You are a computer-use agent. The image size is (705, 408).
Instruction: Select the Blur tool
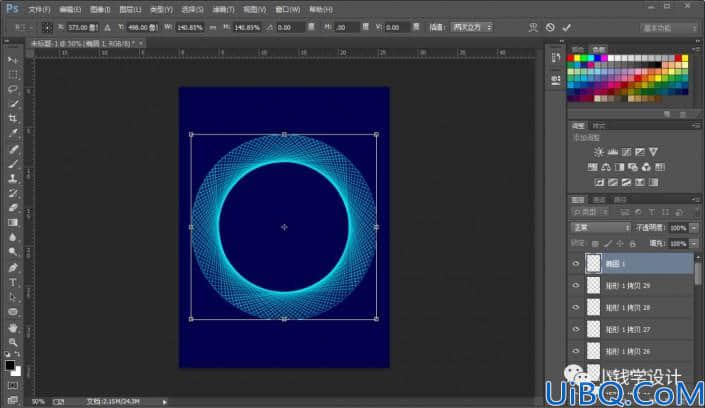click(13, 238)
